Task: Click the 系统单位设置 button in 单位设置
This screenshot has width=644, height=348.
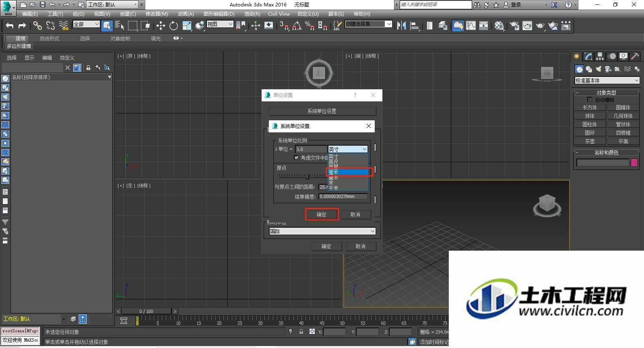Action: tap(322, 111)
